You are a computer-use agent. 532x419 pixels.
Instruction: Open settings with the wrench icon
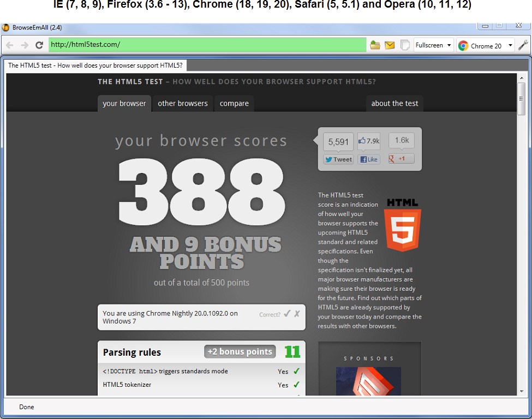523,45
